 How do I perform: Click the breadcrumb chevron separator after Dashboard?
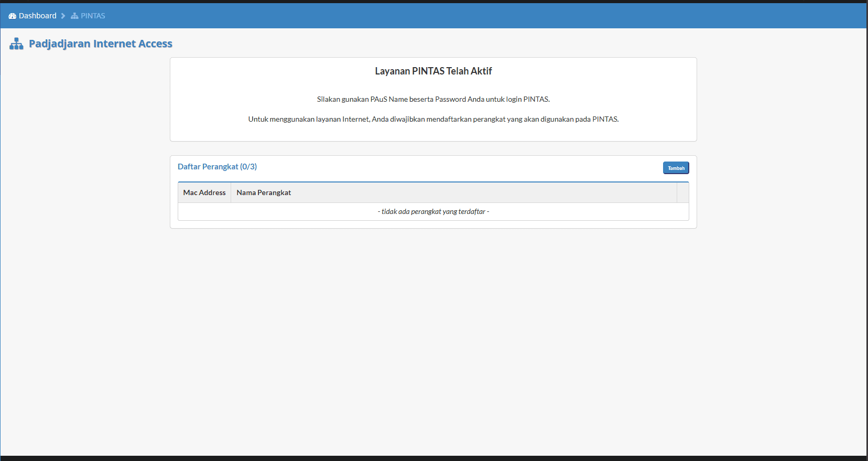[63, 16]
